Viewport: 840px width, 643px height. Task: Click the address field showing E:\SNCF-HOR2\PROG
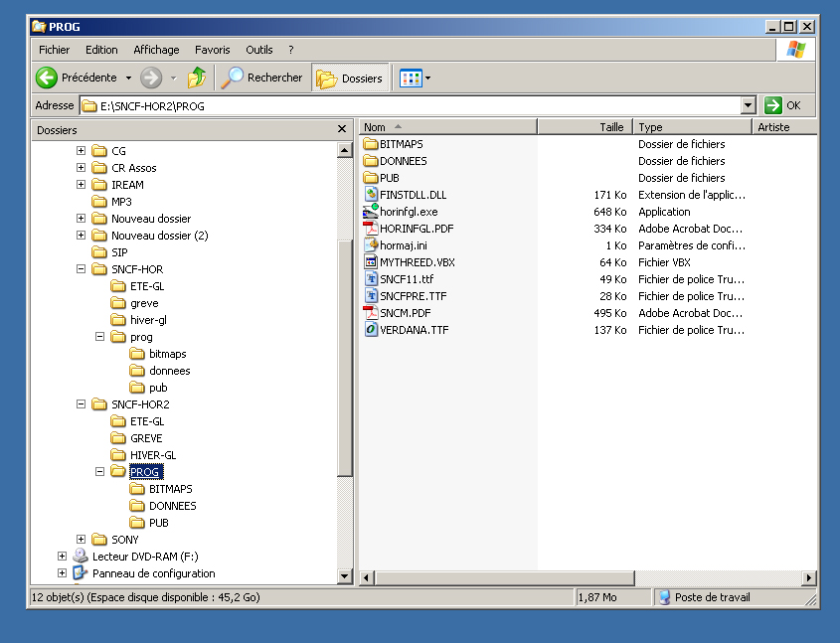(411, 105)
